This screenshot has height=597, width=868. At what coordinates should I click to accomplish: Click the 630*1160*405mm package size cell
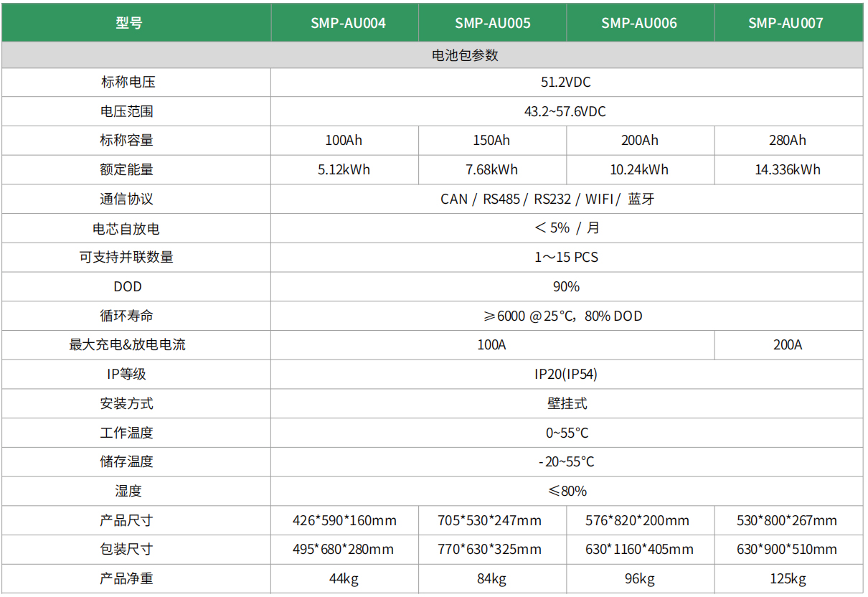coord(639,549)
